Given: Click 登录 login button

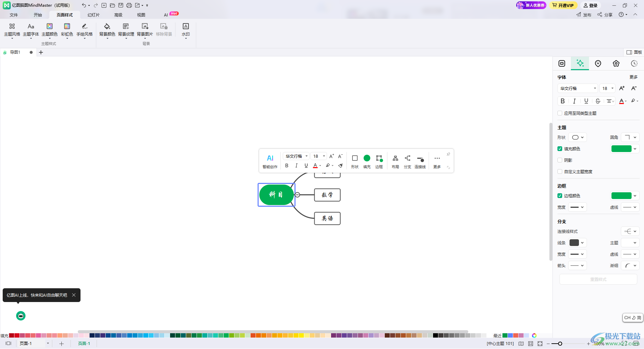Looking at the screenshot, I should (x=591, y=5).
